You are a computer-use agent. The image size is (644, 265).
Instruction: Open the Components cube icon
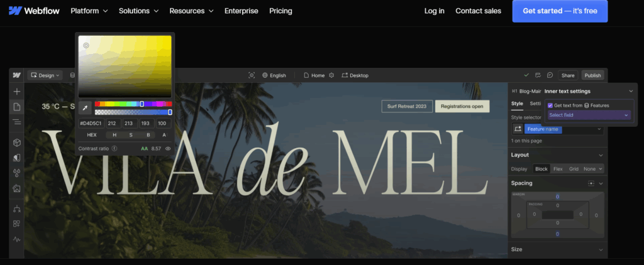click(17, 143)
